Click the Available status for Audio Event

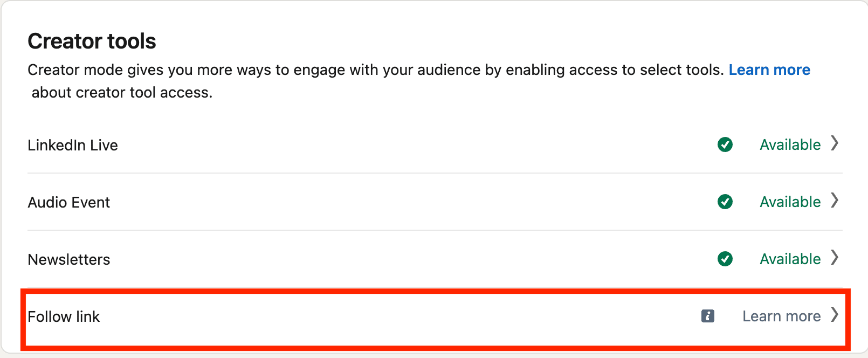tap(790, 202)
